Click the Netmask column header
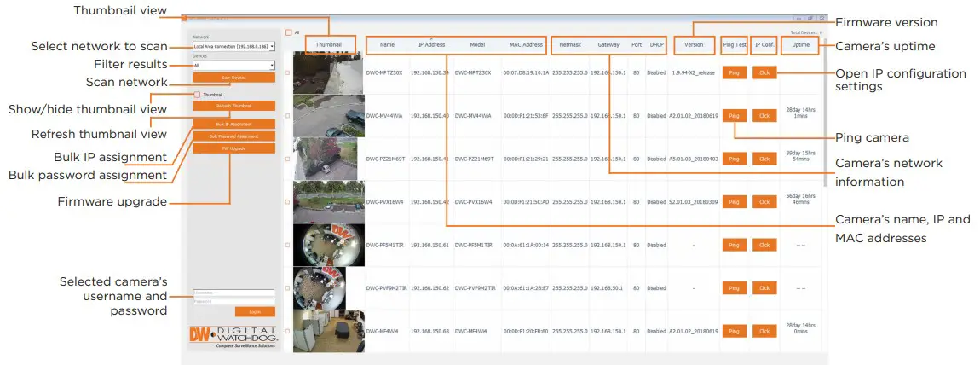The width and height of the screenshot is (980, 365). tap(570, 45)
